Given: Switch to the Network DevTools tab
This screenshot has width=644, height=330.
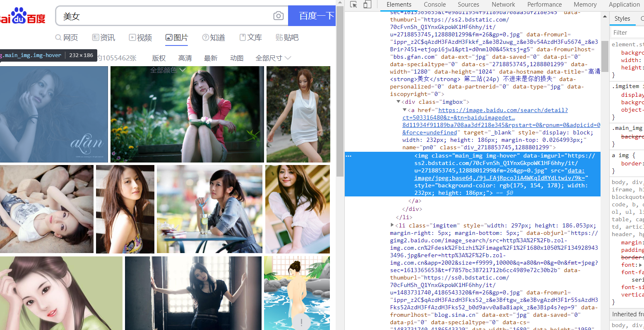Looking at the screenshot, I should click(x=503, y=5).
